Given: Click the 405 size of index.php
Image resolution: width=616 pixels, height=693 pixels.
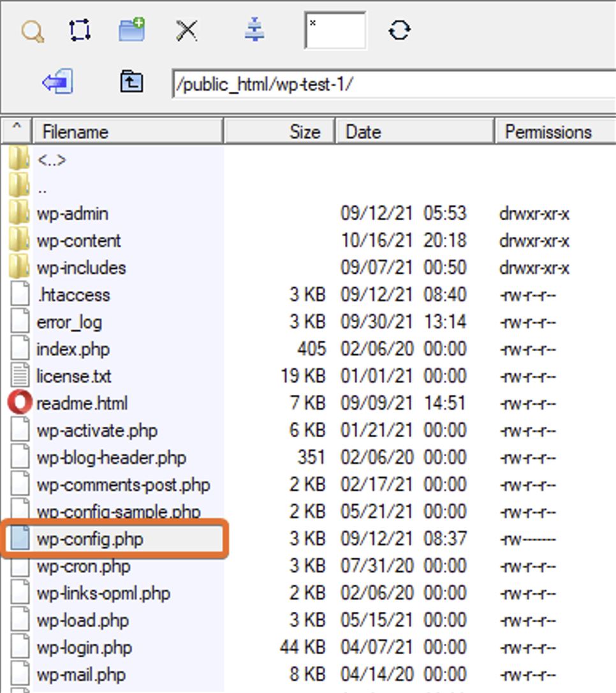Looking at the screenshot, I should pos(312,349).
